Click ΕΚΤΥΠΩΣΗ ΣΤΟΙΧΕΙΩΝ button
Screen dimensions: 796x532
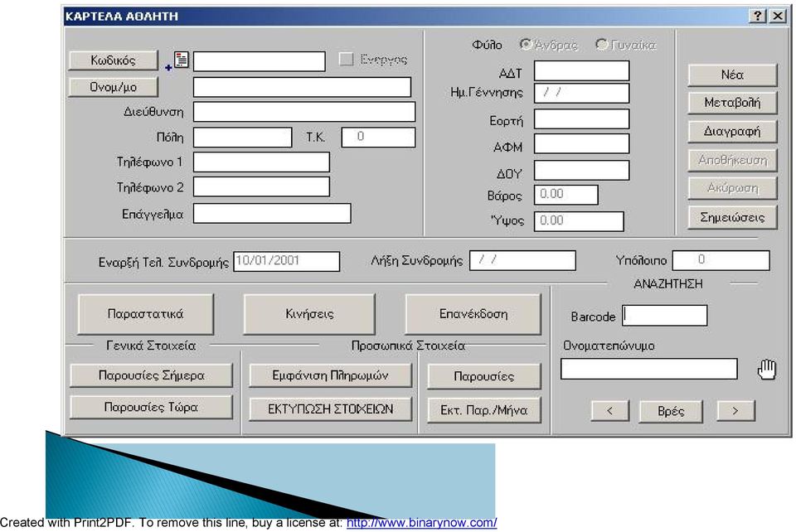tap(330, 409)
